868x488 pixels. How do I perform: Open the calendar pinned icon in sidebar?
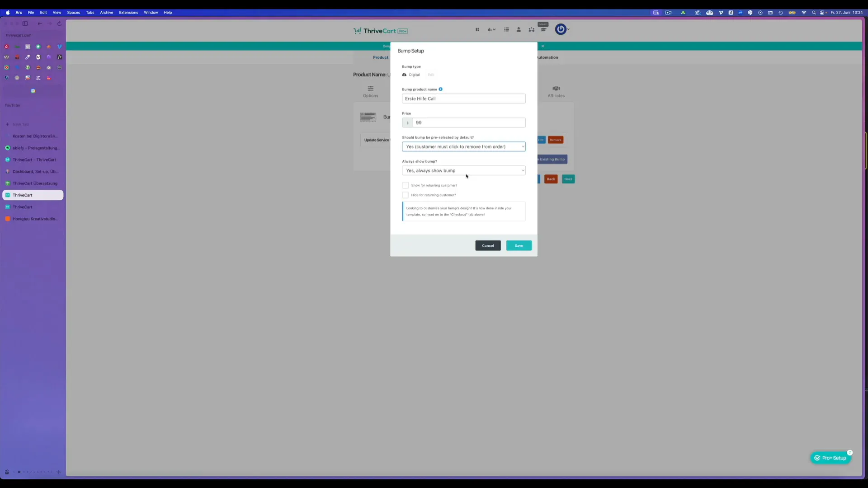[33, 91]
